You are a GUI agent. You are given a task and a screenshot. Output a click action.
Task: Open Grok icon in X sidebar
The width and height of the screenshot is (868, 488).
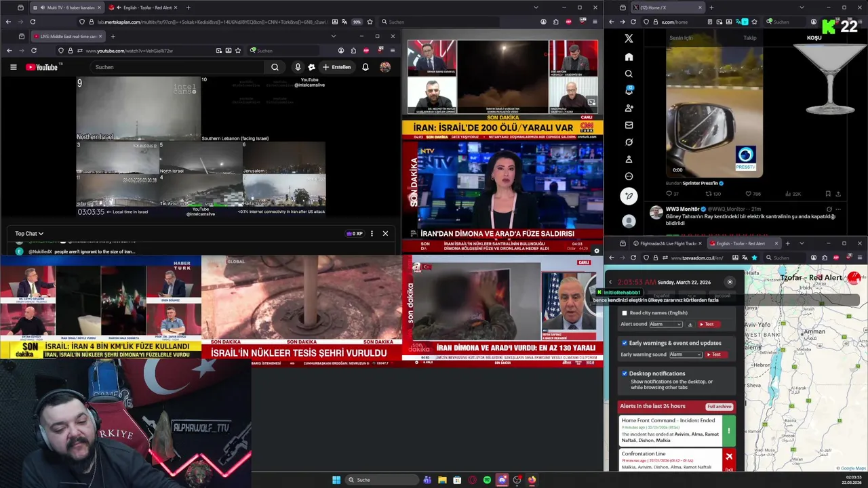click(x=629, y=142)
